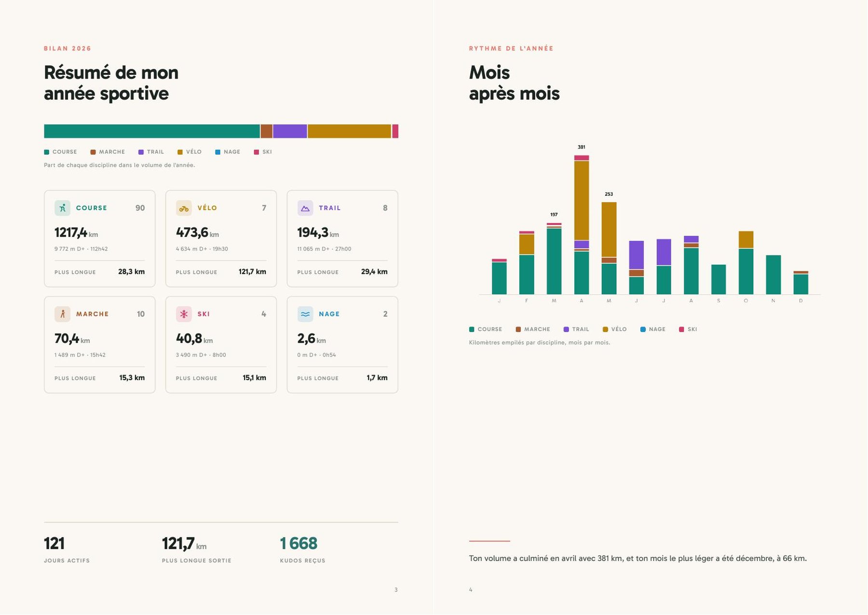The image size is (868, 615).
Task: Select the April stacked bar labeled 381
Action: coord(582,225)
